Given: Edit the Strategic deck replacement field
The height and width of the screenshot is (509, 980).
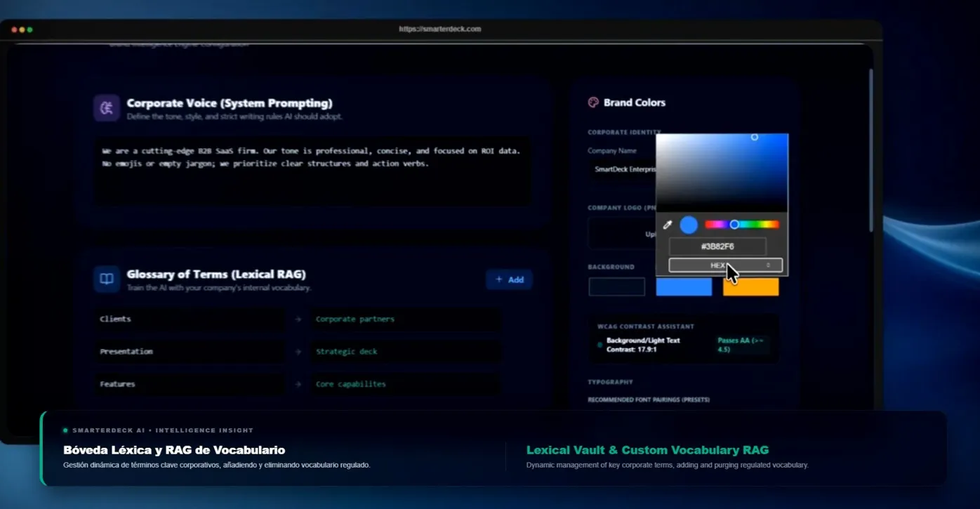Looking at the screenshot, I should [406, 352].
